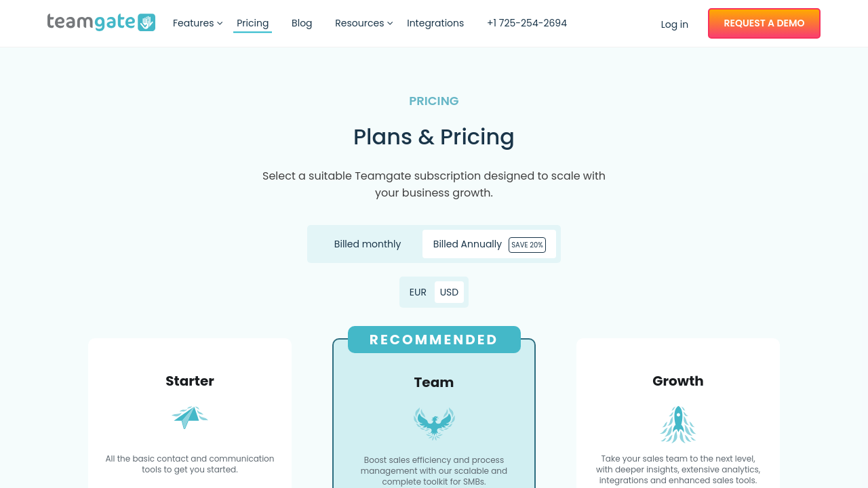Click the Team phoenix icon
The height and width of the screenshot is (488, 868).
(434, 424)
